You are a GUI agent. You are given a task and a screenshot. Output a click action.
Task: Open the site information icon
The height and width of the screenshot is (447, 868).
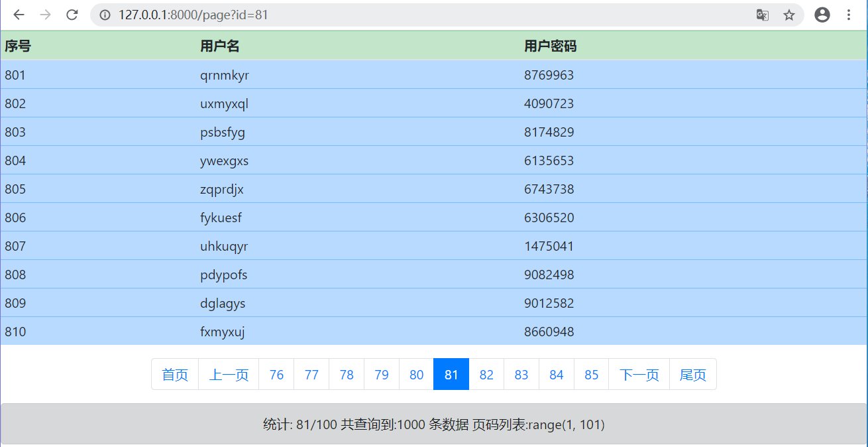point(105,15)
